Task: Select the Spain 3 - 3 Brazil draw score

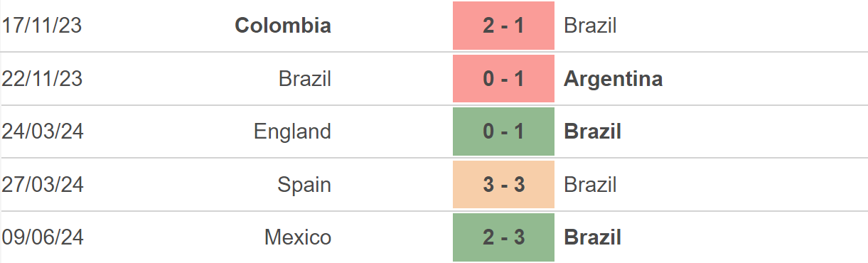Action: coord(503,185)
